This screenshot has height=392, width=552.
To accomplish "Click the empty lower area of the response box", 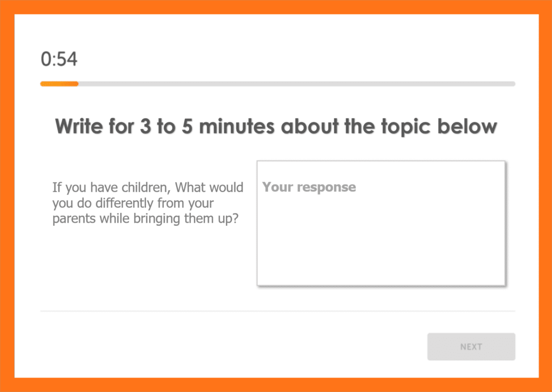I will pyautogui.click(x=381, y=246).
